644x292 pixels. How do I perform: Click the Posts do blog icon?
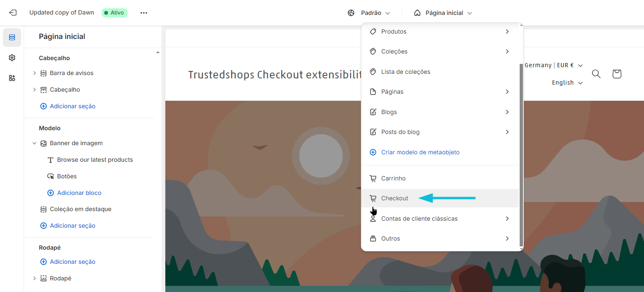pos(373,132)
